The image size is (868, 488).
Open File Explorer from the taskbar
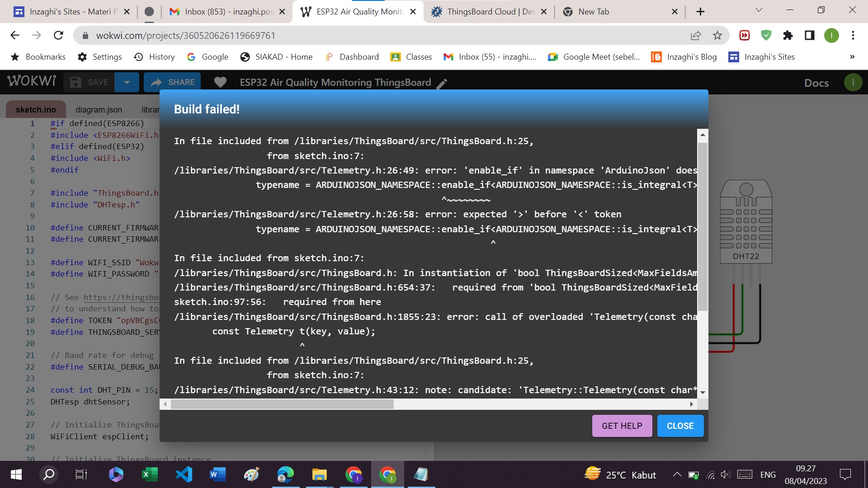point(319,474)
